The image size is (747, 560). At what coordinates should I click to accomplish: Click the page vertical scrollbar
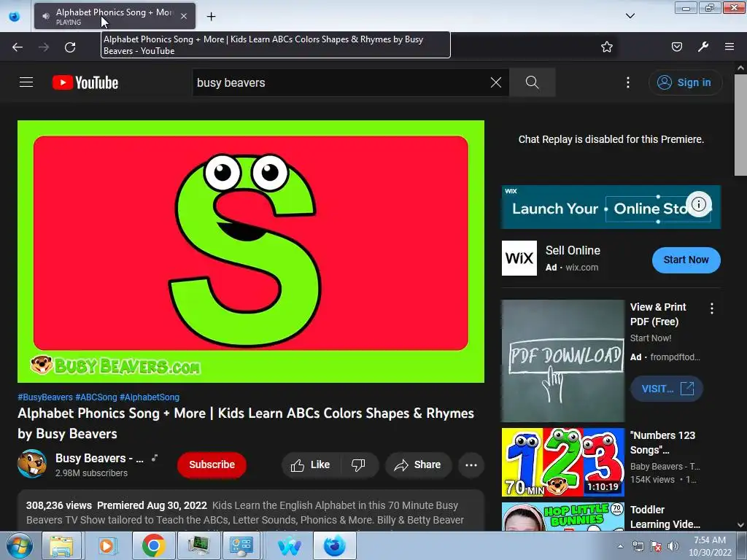pos(741,124)
